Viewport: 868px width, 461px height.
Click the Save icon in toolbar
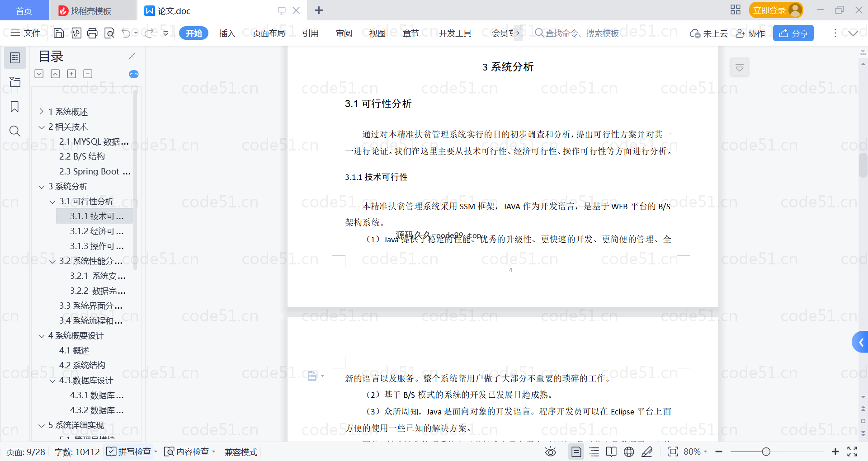point(59,33)
